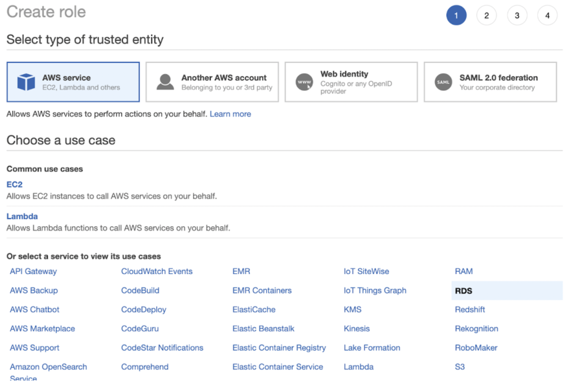Choose the SAML 2.0 federation card
This screenshot has width=567, height=392.
[x=490, y=82]
